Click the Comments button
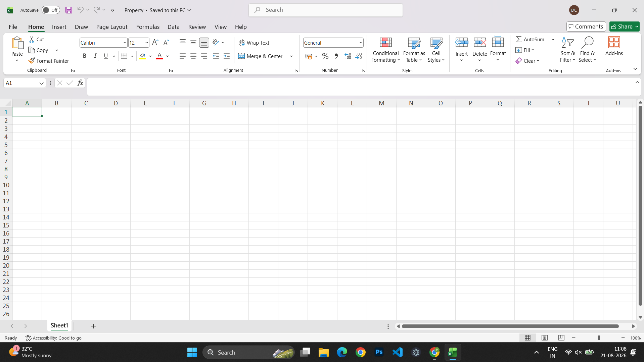Image resolution: width=644 pixels, height=362 pixels. click(x=586, y=27)
